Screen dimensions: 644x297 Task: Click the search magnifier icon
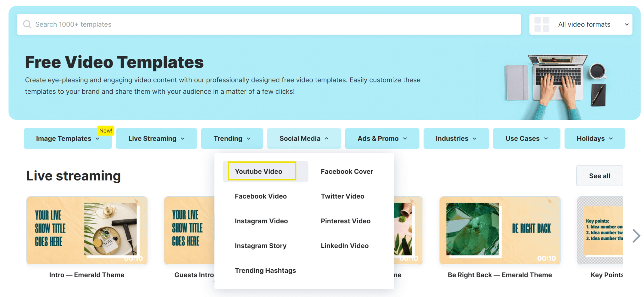click(27, 24)
